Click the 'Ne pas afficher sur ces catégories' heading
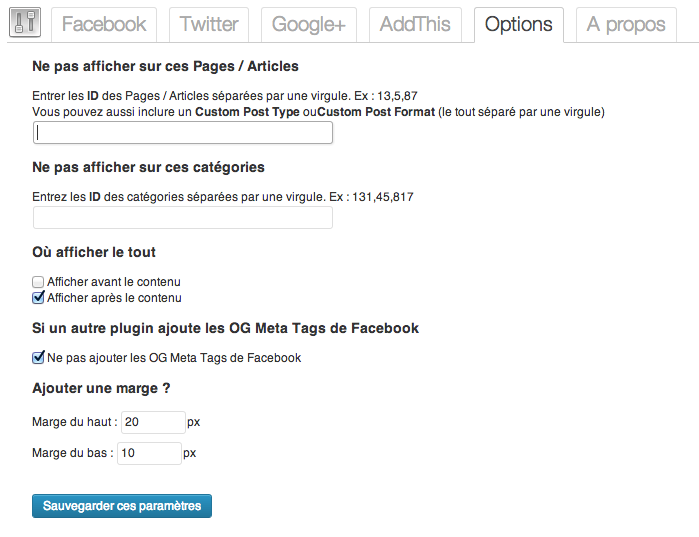Screen dimensions: 699x537 pyautogui.click(x=148, y=167)
